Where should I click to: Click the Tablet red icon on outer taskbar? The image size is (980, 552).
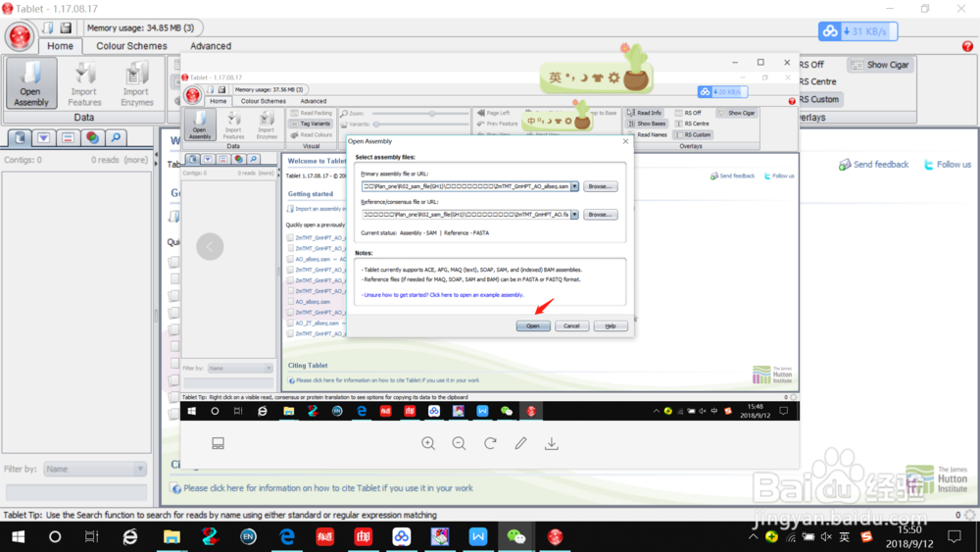pos(555,536)
